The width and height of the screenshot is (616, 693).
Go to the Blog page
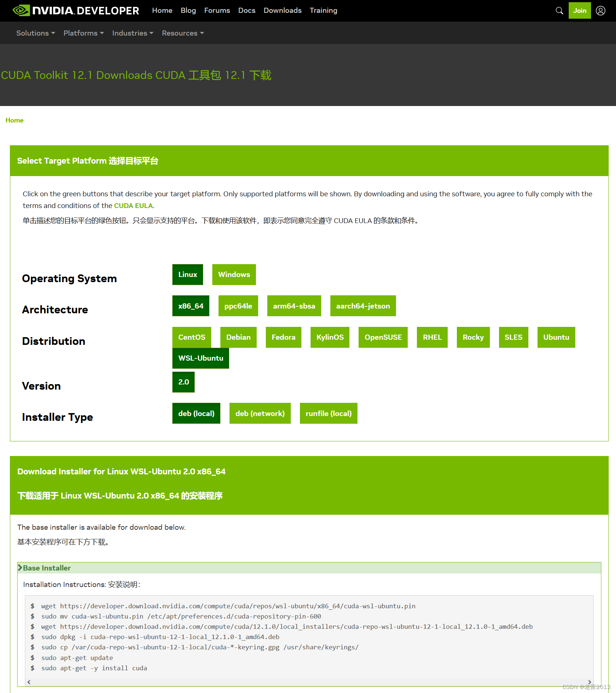(188, 11)
